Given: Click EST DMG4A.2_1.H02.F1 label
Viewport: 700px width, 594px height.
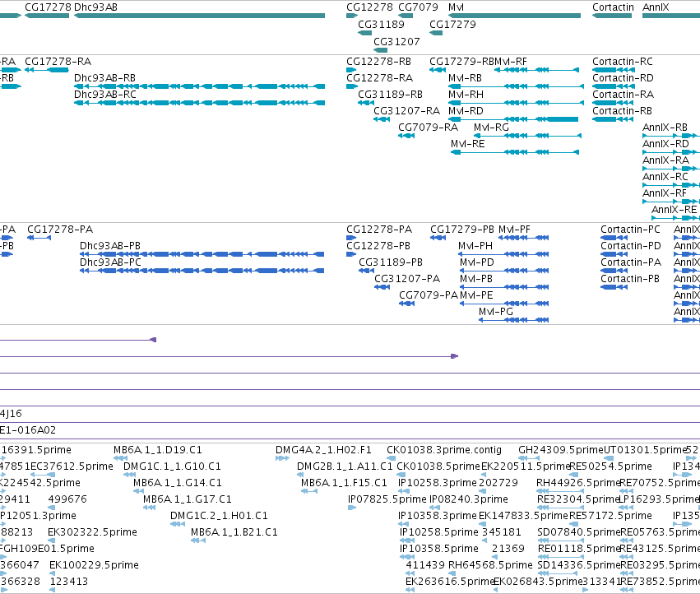Looking at the screenshot, I should (x=323, y=450).
